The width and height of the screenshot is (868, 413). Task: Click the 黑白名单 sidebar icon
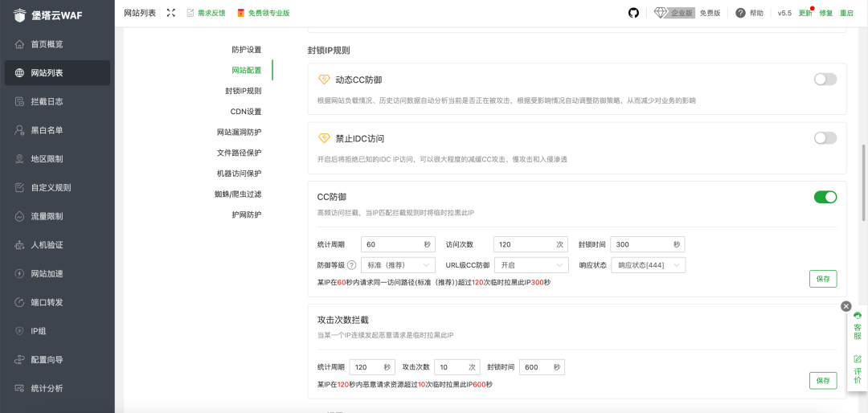coord(20,130)
